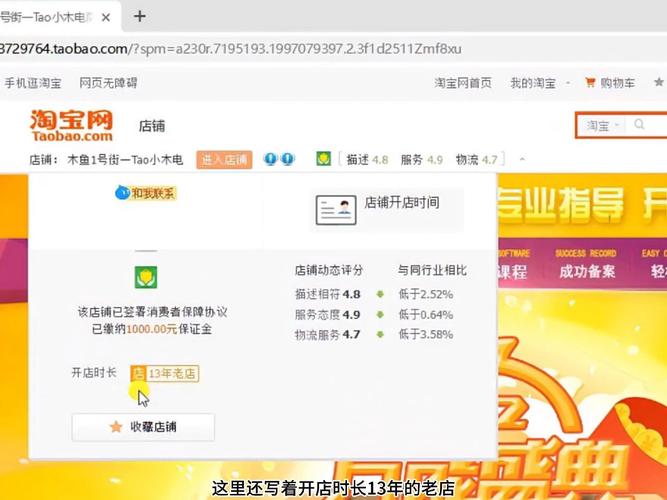Open 网页无障碍 link
This screenshot has width=667, height=500.
click(108, 83)
